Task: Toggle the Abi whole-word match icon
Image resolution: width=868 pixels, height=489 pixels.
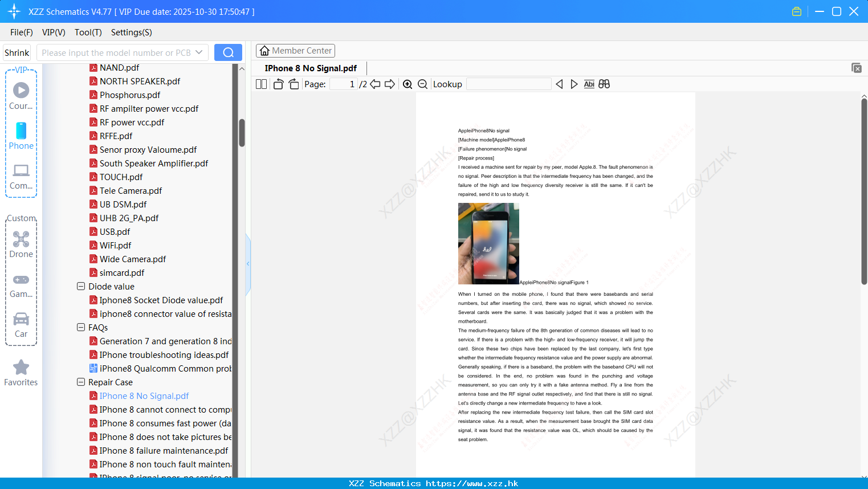Action: coord(589,84)
